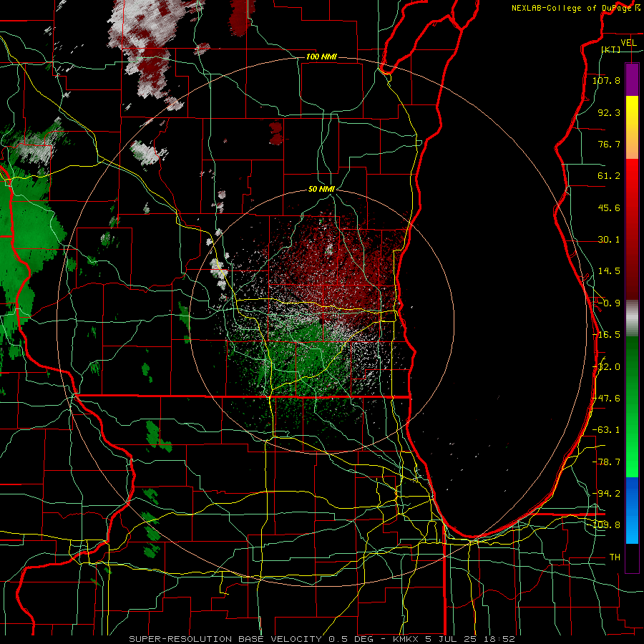This screenshot has height=644, width=644.
Task: Select the -63.1 value on velocity scale
Action: (606, 430)
